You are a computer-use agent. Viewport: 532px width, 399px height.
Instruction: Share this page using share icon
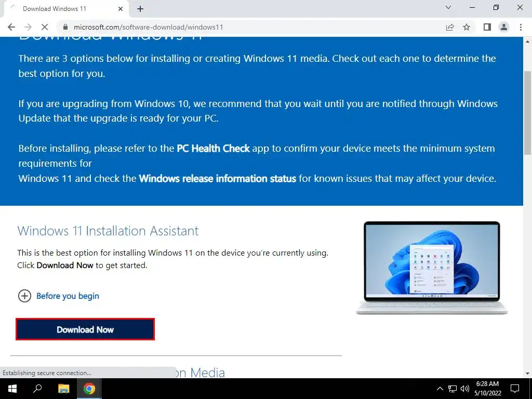coord(450,27)
